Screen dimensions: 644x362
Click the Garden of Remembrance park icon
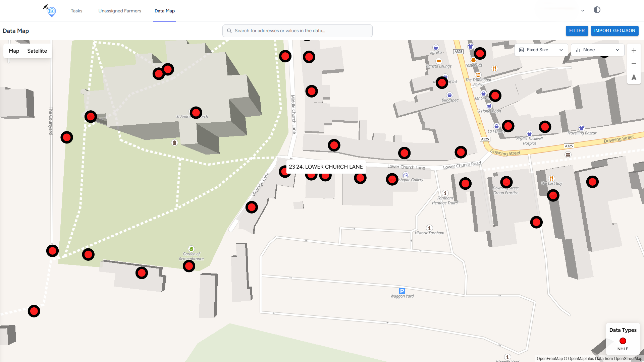[191, 249]
